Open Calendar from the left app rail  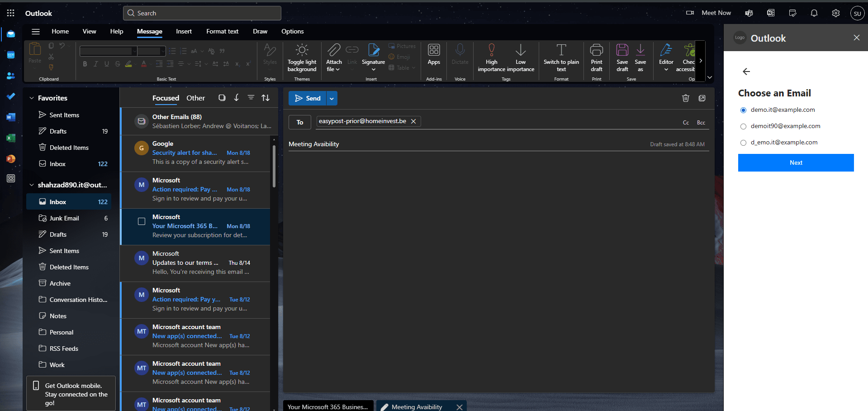tap(11, 55)
